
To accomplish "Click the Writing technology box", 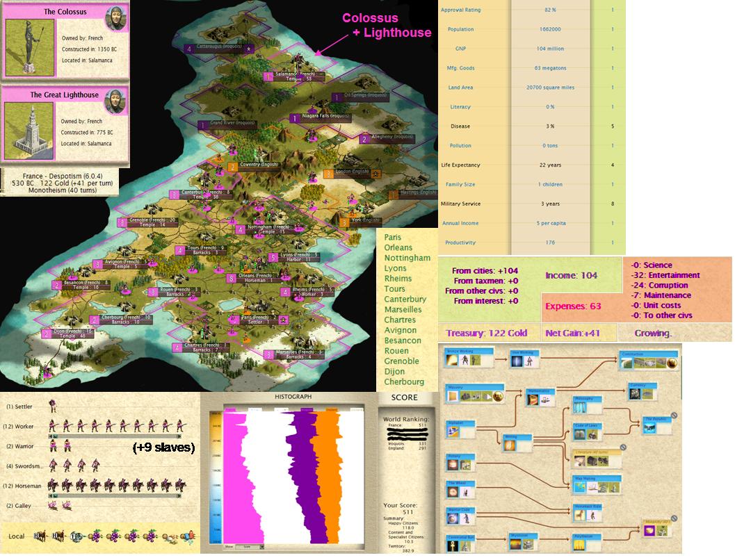I will 518,443.
